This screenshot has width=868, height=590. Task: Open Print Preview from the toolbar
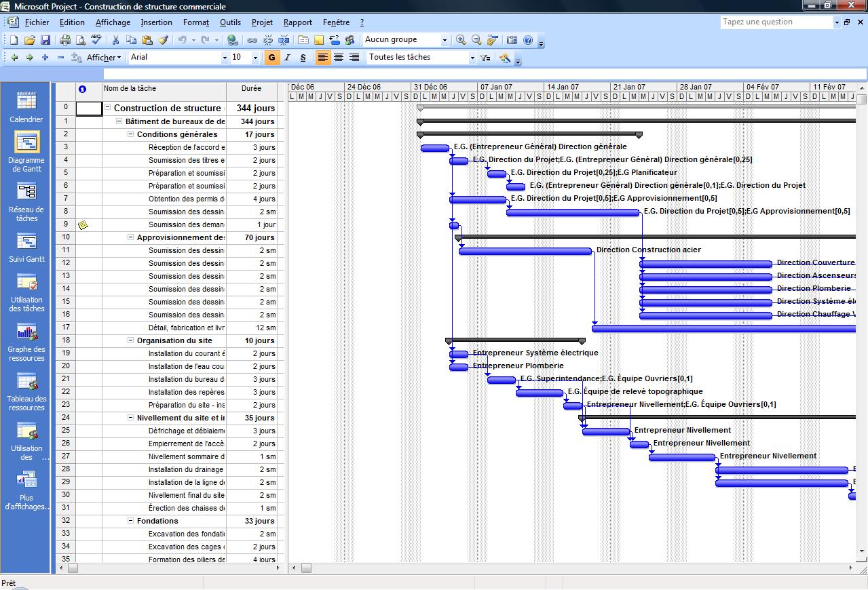coord(81,40)
